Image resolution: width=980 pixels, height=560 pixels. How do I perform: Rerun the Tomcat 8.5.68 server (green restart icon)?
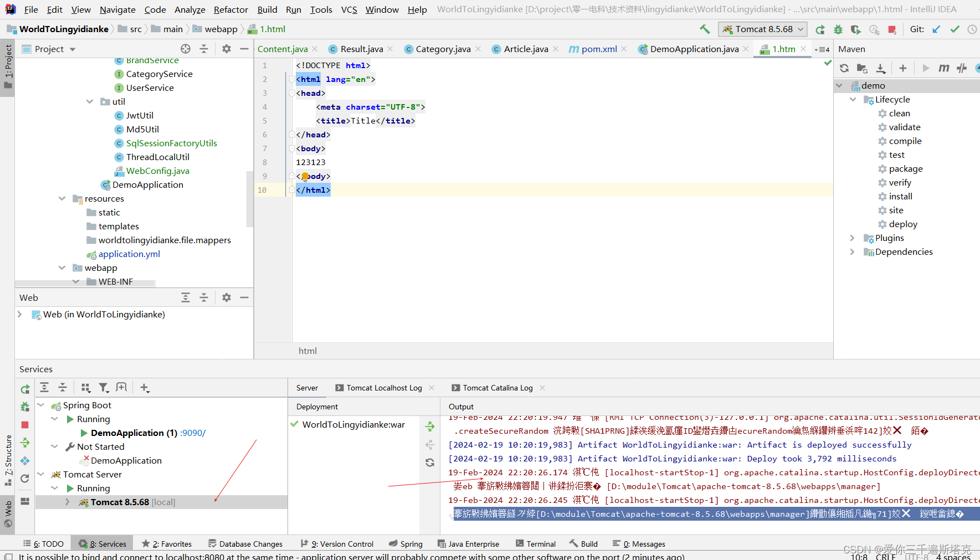(x=820, y=29)
